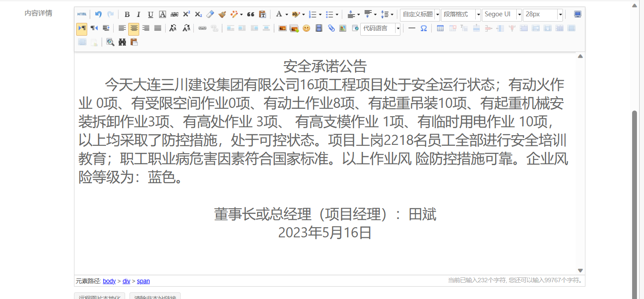The image size is (644, 299).
Task: Undo the last edit
Action: [x=98, y=15]
